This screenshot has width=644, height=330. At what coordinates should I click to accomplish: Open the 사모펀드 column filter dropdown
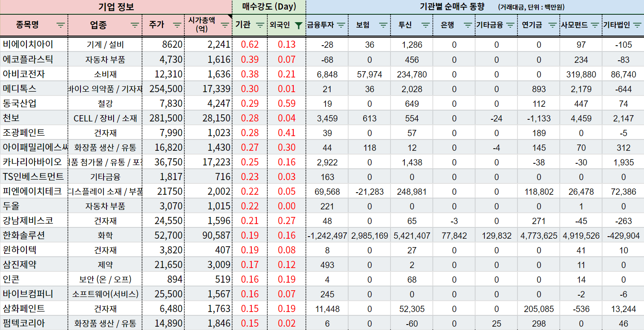[x=595, y=25]
